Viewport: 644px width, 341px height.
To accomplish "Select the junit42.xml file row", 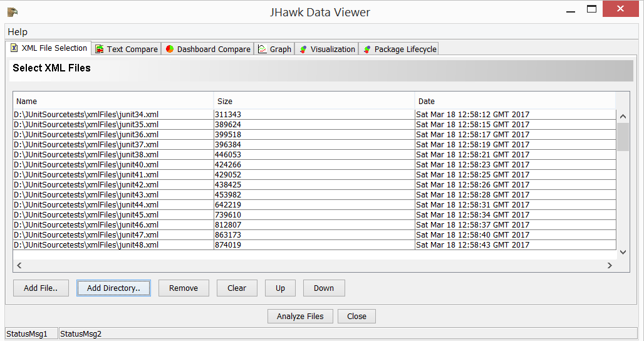I will click(x=314, y=185).
